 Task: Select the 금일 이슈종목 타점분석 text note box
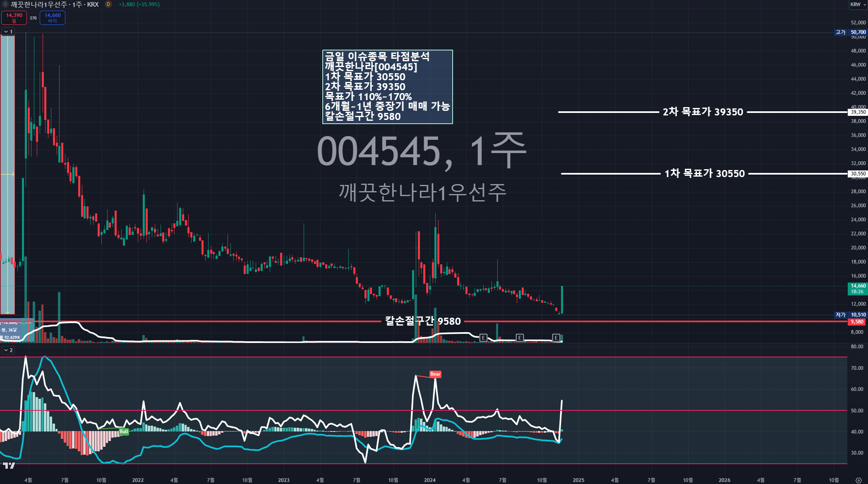coord(388,87)
